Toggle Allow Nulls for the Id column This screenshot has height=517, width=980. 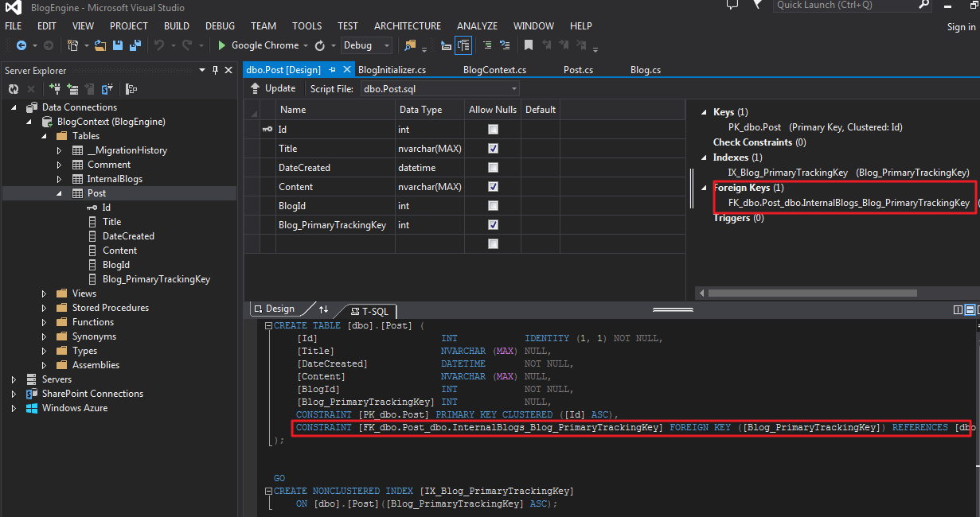click(493, 129)
